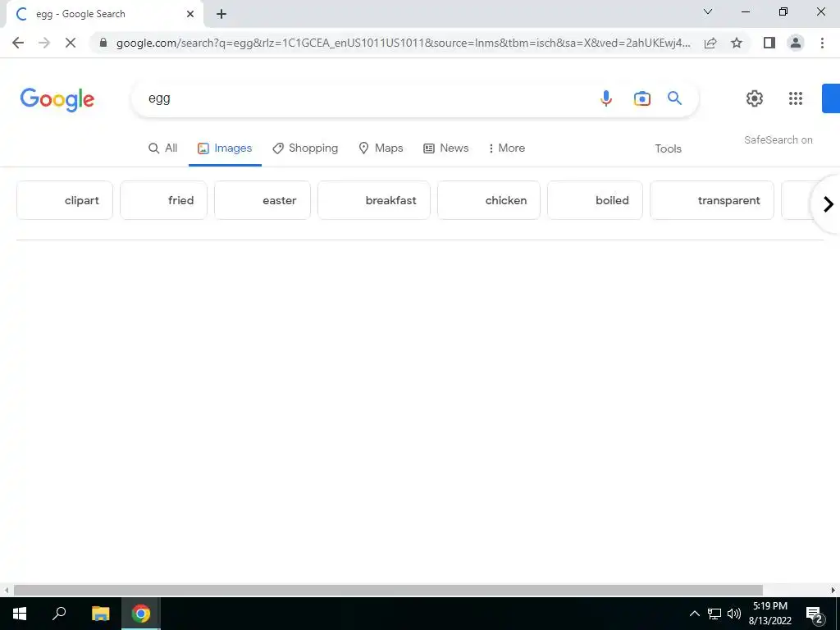
Task: Click the blue magnifier search icon
Action: pos(674,98)
